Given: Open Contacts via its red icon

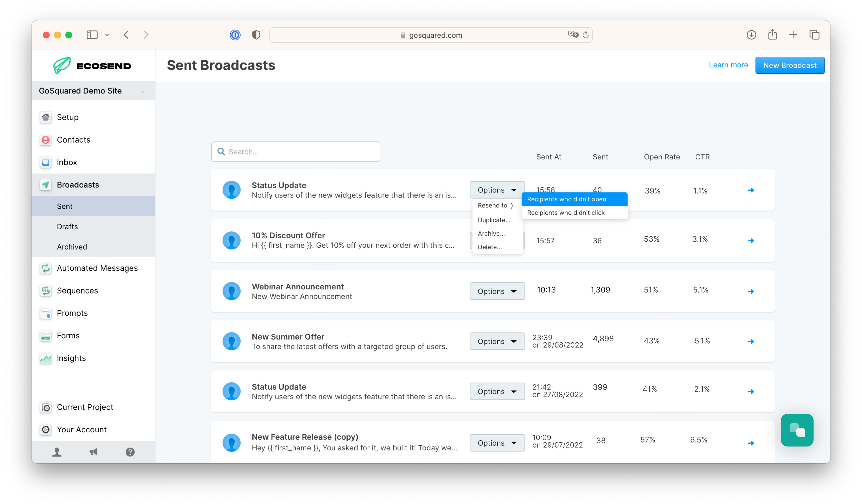Looking at the screenshot, I should click(45, 140).
